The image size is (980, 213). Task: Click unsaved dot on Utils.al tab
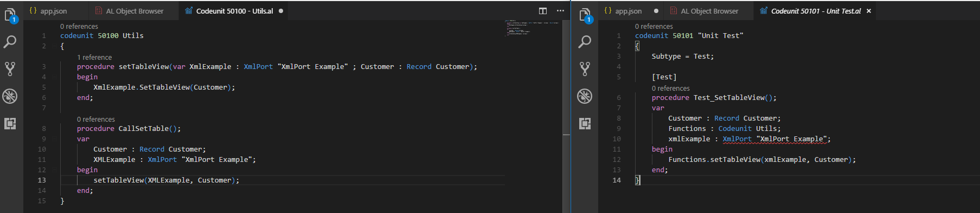[281, 11]
